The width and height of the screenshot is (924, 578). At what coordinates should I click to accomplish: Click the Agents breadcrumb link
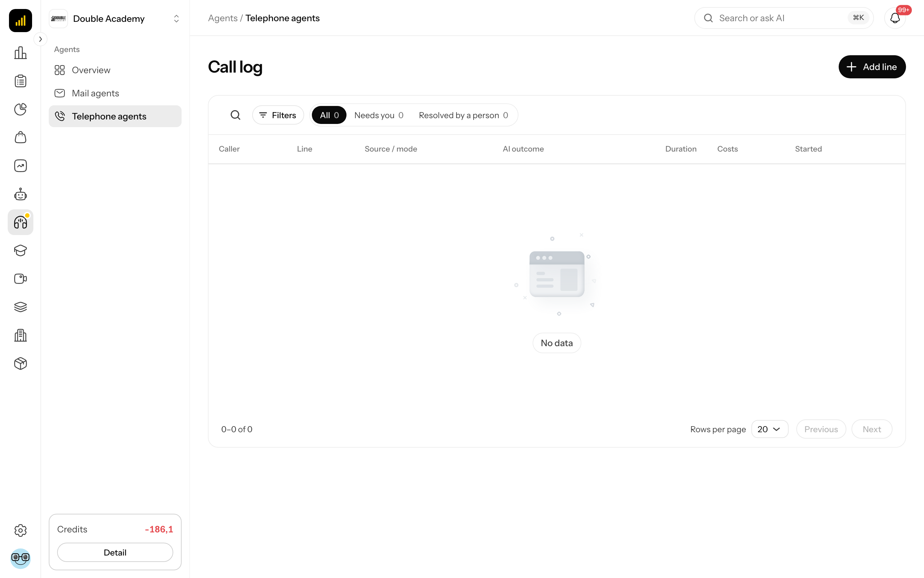pyautogui.click(x=223, y=18)
